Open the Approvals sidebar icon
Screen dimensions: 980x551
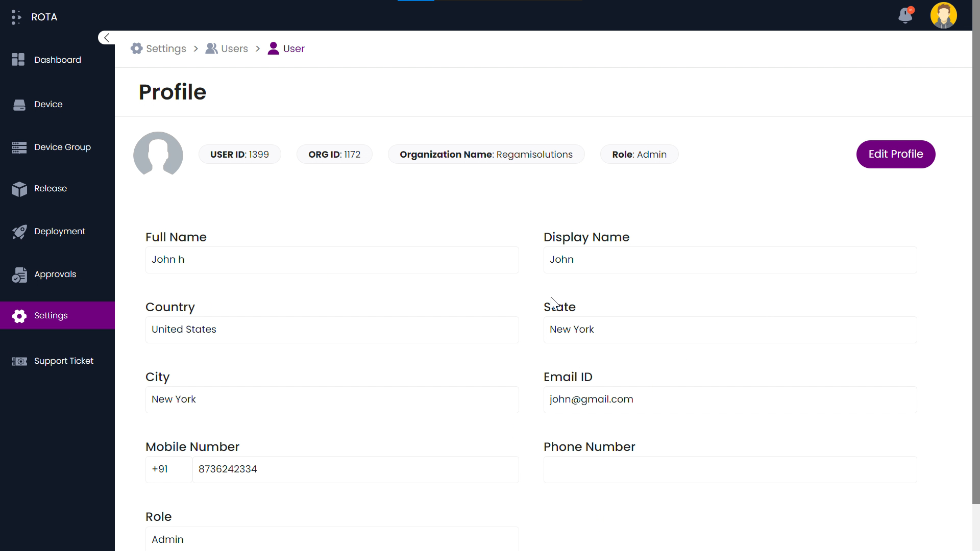click(18, 274)
